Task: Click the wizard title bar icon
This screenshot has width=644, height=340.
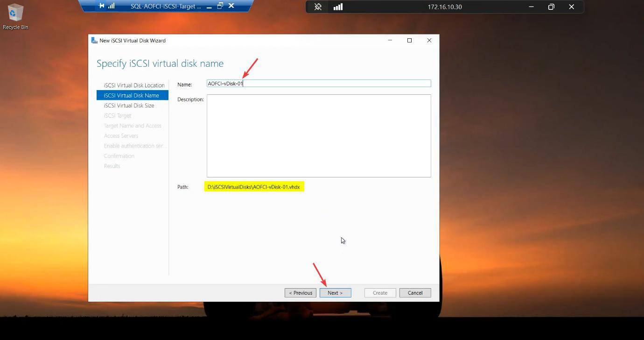Action: pyautogui.click(x=94, y=41)
